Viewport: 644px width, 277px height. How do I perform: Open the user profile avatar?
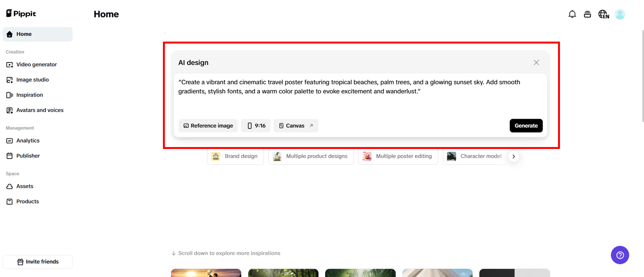click(x=620, y=14)
